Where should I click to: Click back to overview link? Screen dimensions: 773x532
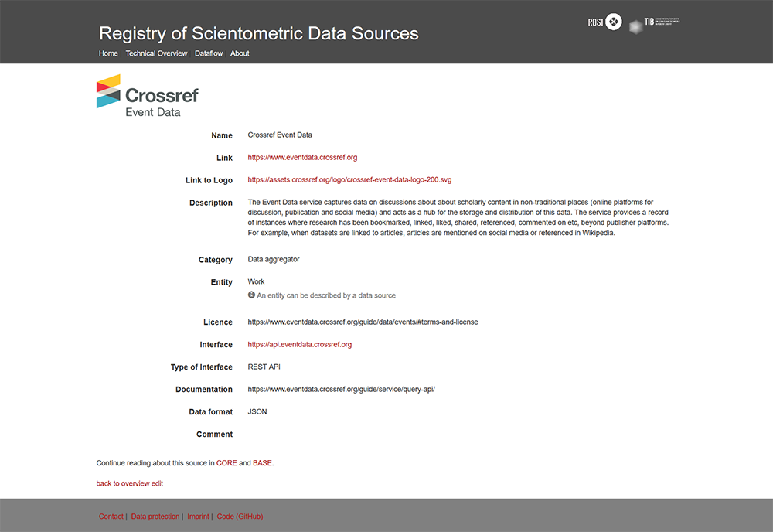pyautogui.click(x=123, y=484)
